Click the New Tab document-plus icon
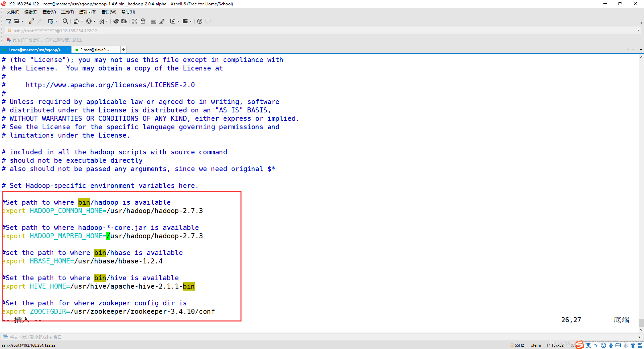Viewport: 644px width, 349px height. click(x=173, y=21)
